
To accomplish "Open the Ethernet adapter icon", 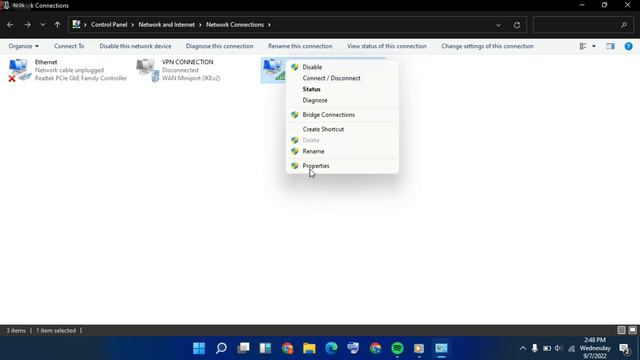I will coord(20,70).
